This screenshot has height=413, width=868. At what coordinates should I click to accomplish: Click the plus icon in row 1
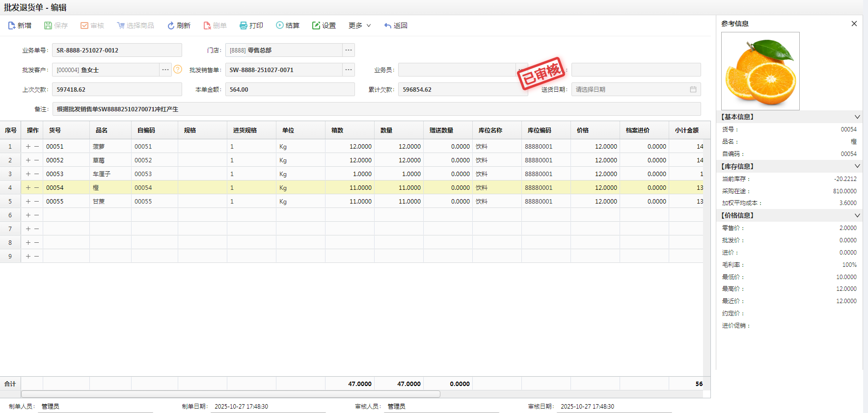point(28,147)
